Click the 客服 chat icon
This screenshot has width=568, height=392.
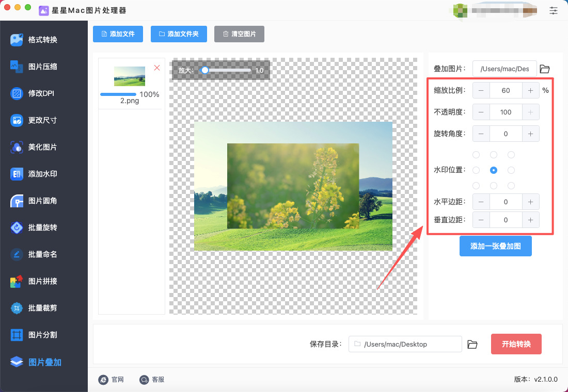click(x=144, y=379)
